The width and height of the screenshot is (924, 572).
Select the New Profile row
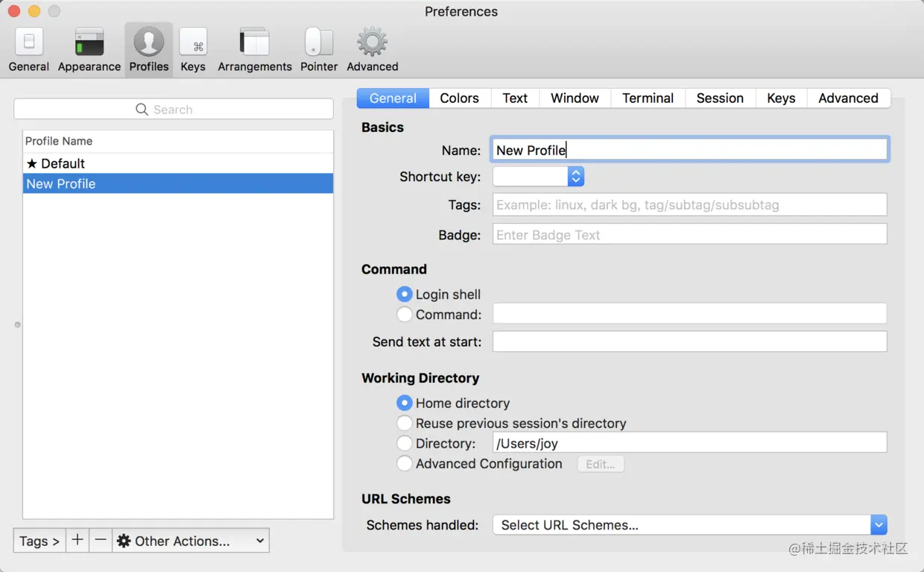coord(178,183)
